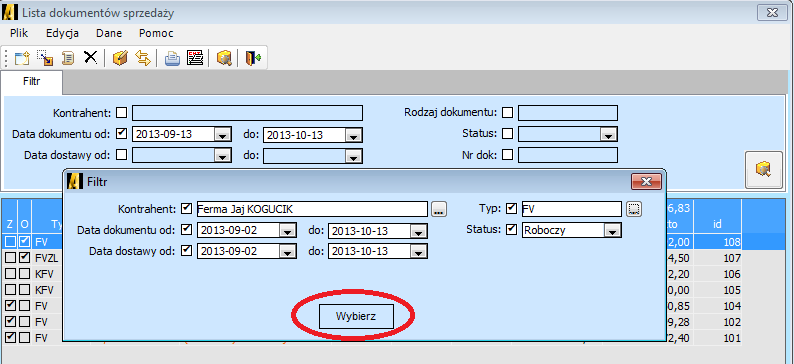Select the KFV cell in row 105
This screenshot has width=794, height=364.
point(47,290)
